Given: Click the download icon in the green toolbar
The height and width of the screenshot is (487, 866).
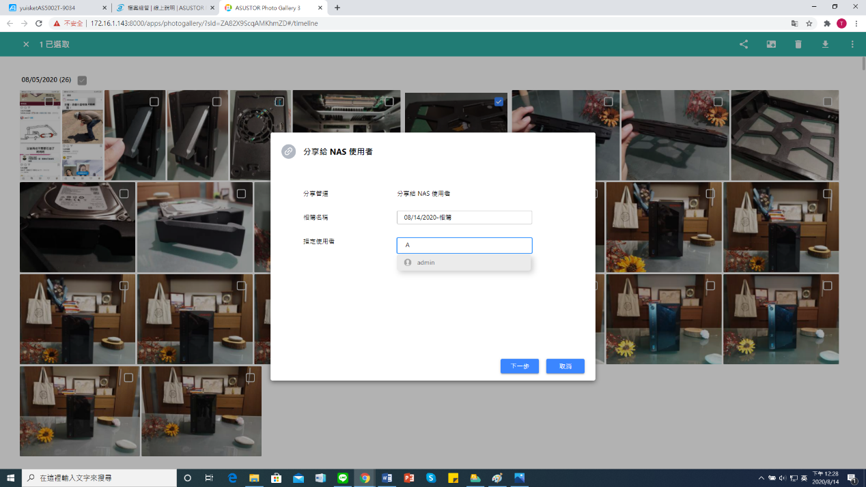Looking at the screenshot, I should coord(825,44).
